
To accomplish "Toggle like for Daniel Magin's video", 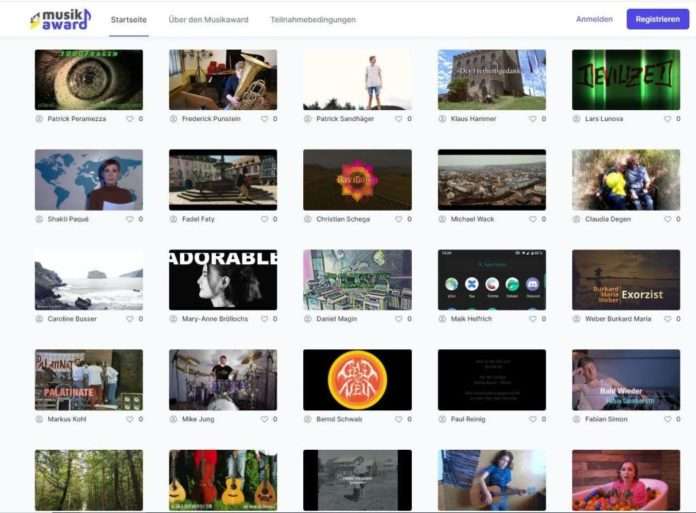I will click(398, 319).
